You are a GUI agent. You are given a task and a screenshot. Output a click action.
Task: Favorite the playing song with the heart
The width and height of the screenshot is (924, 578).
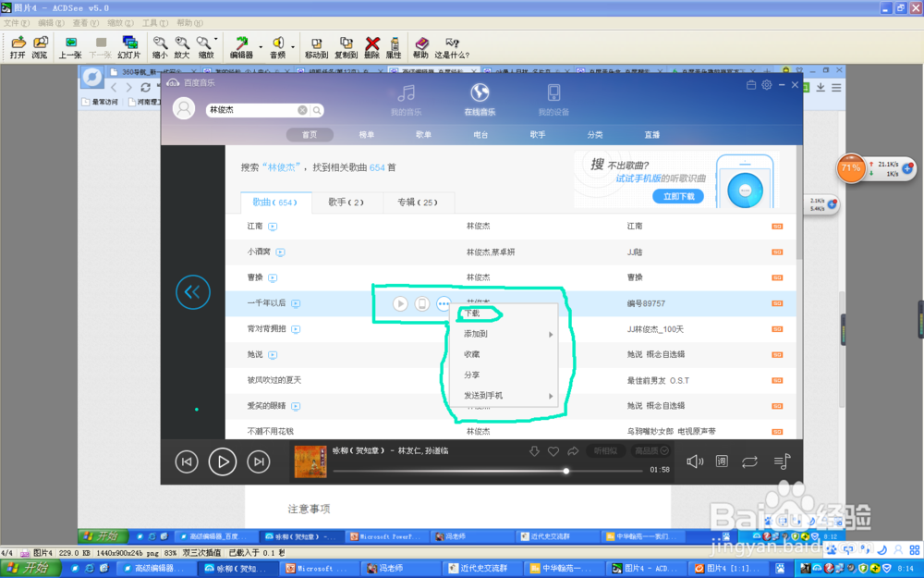(553, 451)
